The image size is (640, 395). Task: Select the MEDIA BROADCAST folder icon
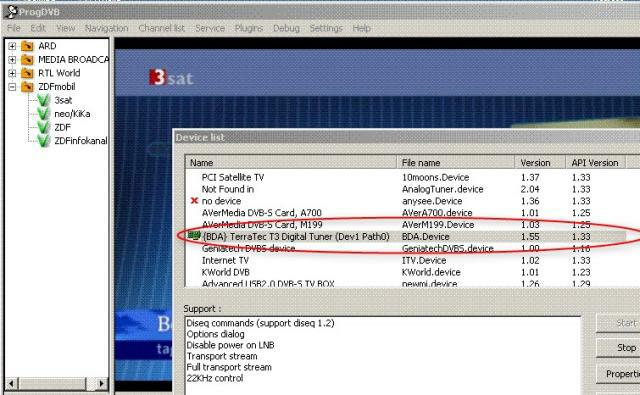27,60
